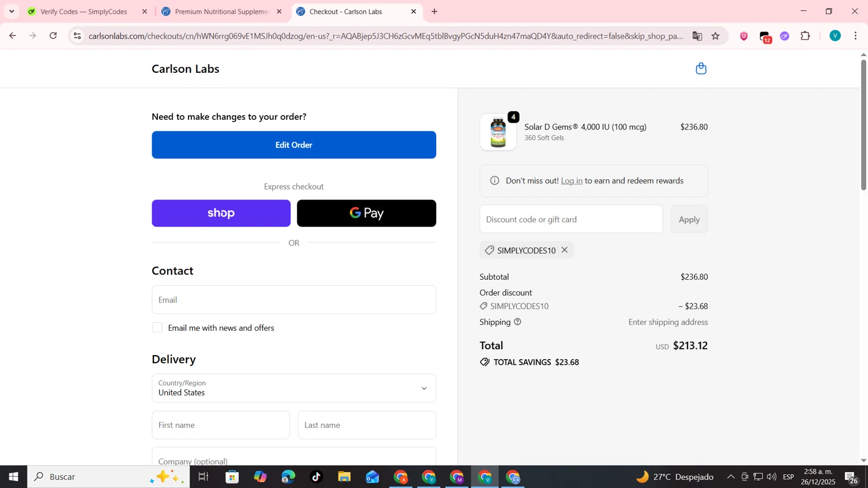Open the Windows Start menu
This screenshot has height=488, width=868.
[x=13, y=477]
